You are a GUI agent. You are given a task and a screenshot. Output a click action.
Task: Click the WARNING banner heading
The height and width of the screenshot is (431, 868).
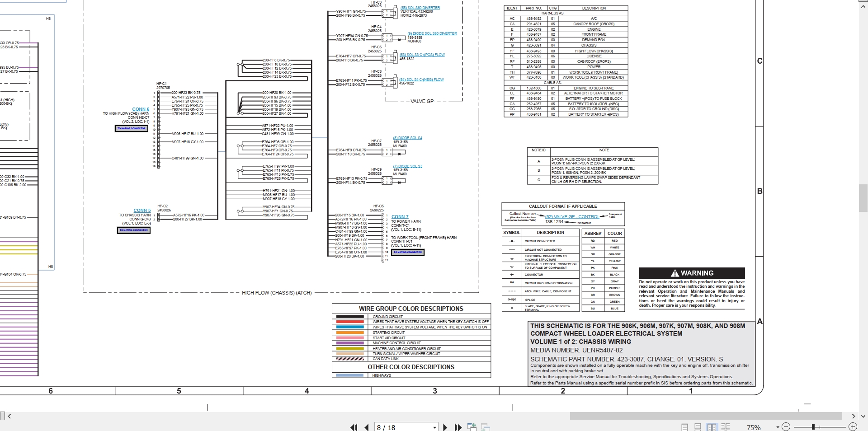tap(692, 273)
